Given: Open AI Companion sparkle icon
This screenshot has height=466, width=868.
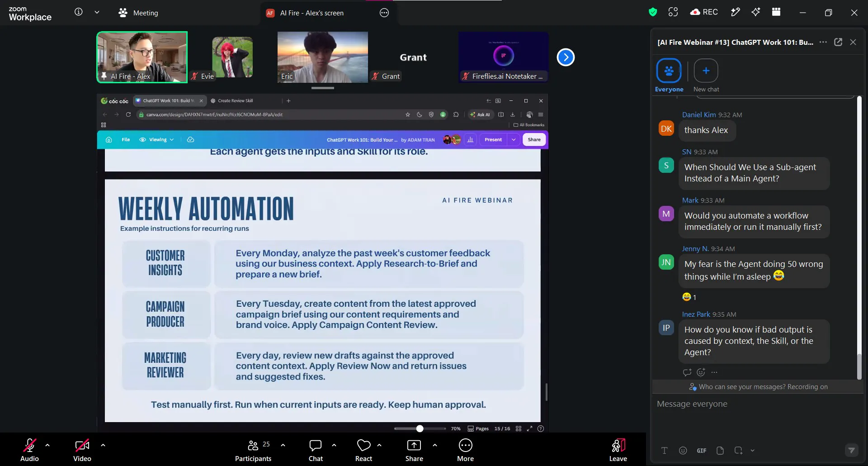Looking at the screenshot, I should click(x=756, y=12).
